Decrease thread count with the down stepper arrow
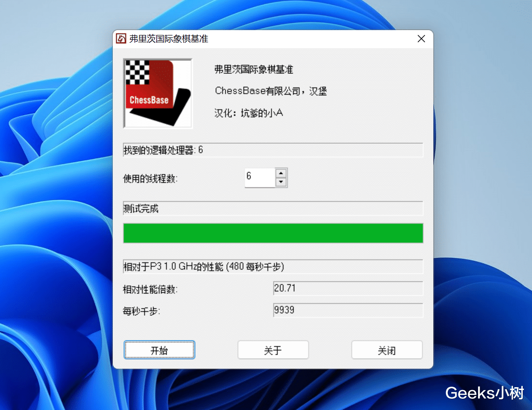The height and width of the screenshot is (410, 532). [x=281, y=182]
